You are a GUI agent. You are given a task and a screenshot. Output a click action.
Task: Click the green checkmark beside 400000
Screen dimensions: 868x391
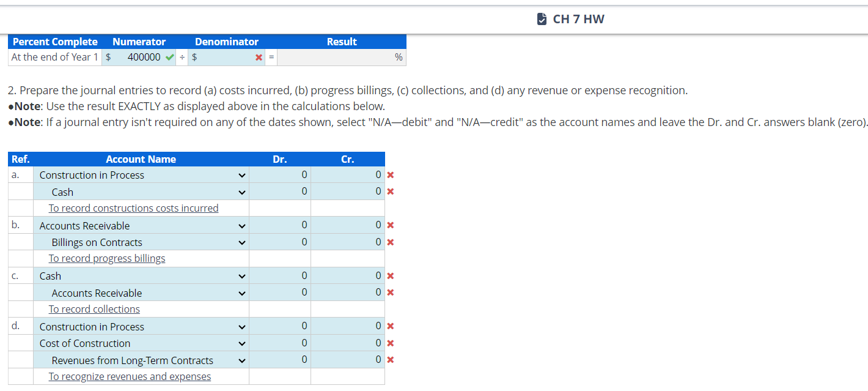[169, 56]
